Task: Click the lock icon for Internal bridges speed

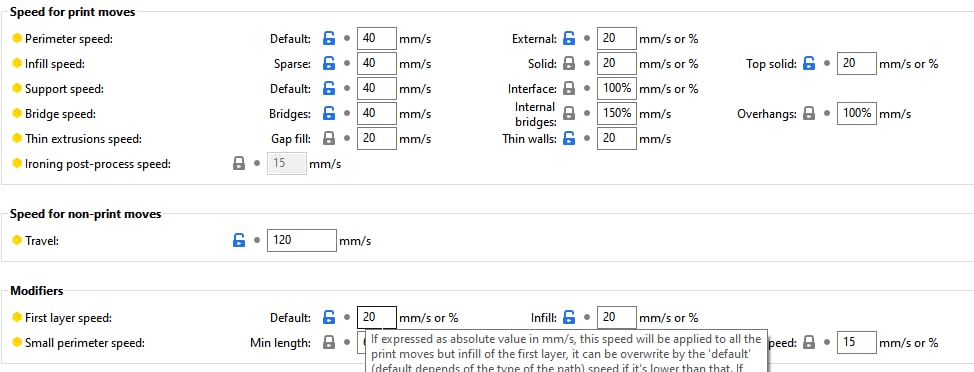Action: click(569, 114)
